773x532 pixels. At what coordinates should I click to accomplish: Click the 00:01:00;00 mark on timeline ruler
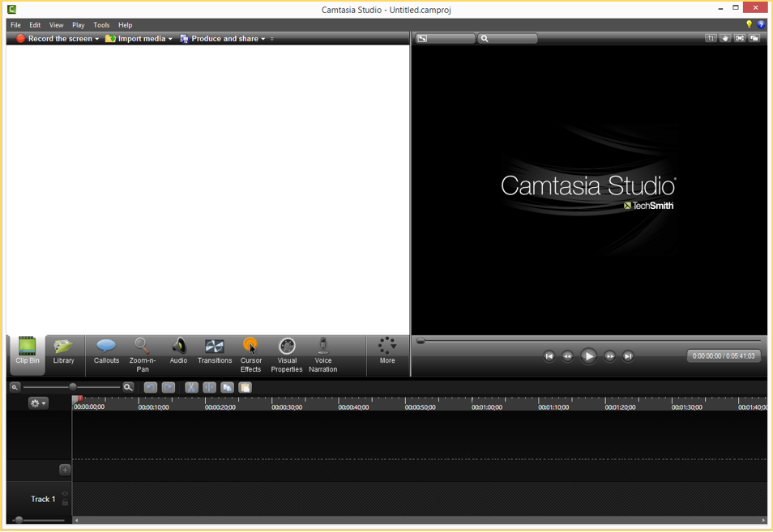487,407
